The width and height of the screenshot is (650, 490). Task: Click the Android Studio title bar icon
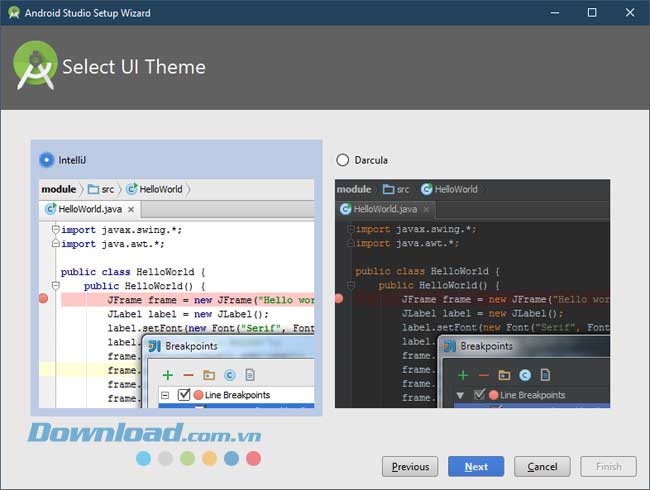tap(14, 12)
